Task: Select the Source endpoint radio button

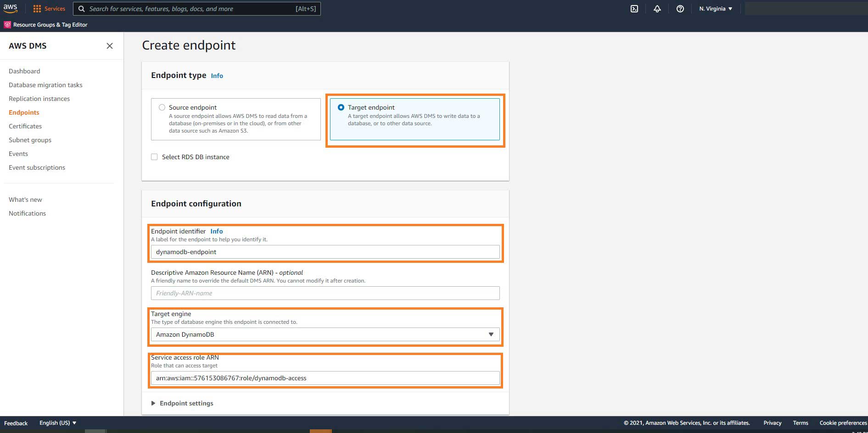Action: (162, 107)
